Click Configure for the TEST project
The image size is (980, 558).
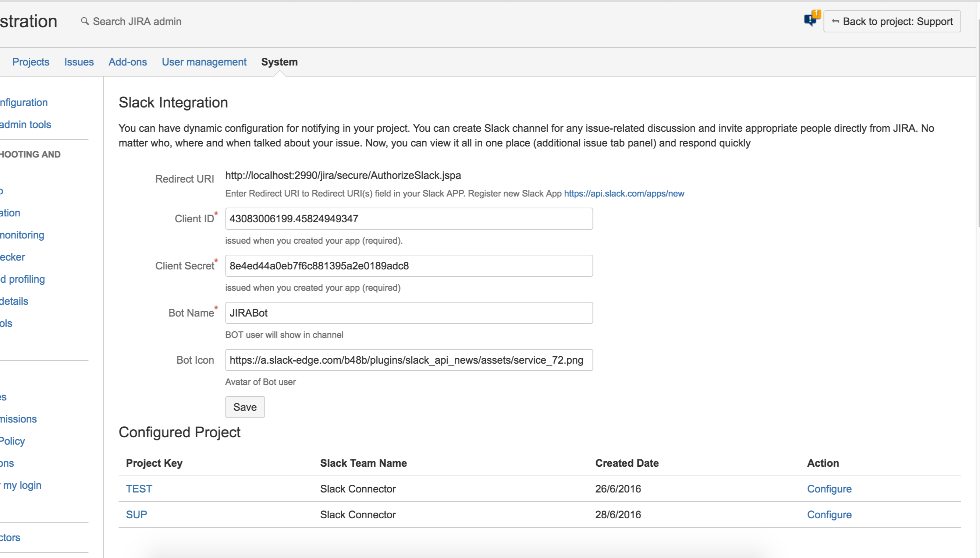coord(829,489)
